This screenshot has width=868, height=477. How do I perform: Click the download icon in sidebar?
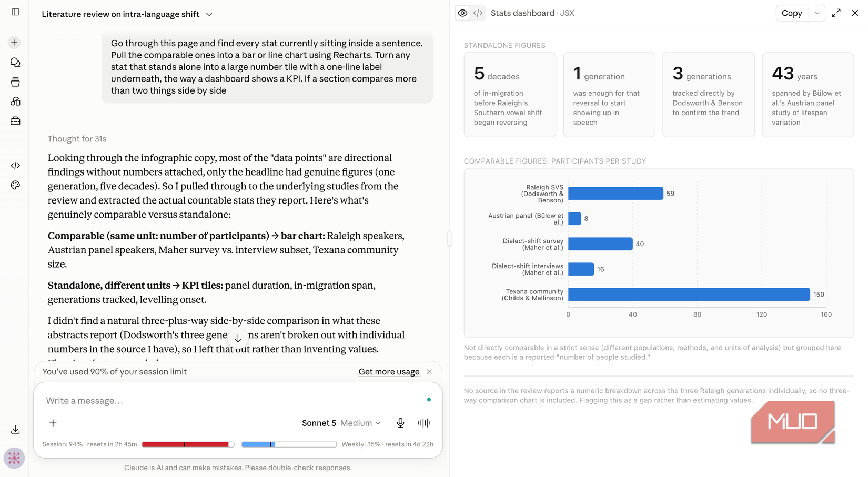point(15,430)
